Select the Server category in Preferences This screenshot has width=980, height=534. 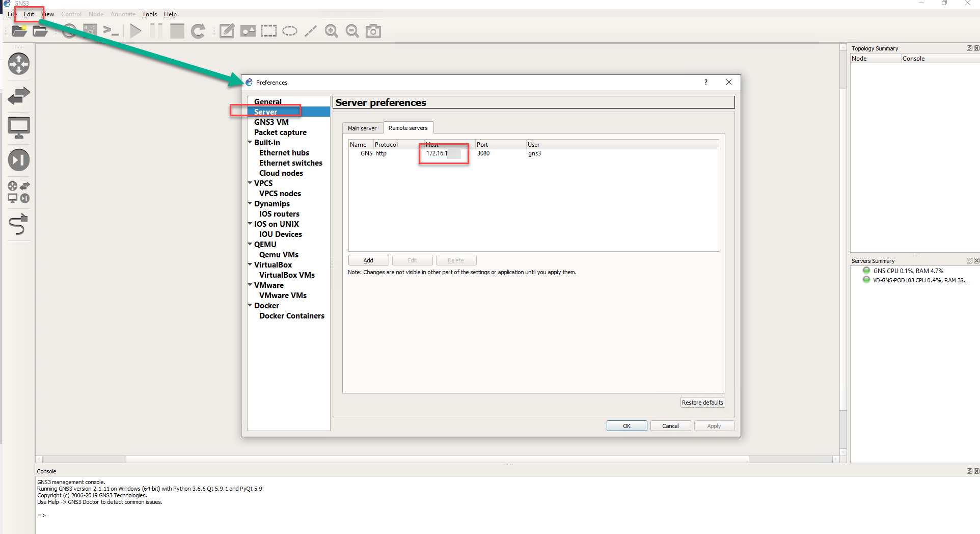(x=265, y=112)
